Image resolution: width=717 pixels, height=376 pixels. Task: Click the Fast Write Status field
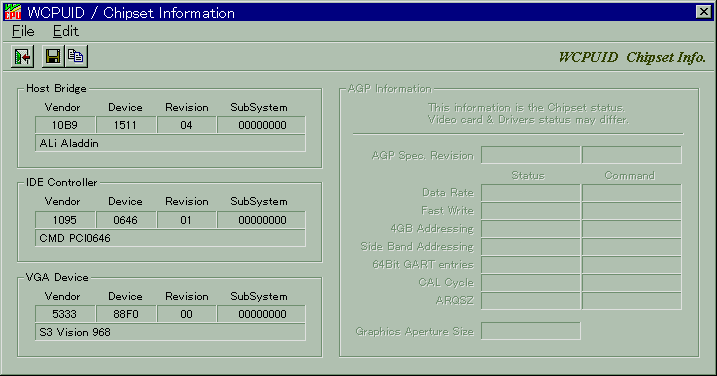click(x=530, y=211)
